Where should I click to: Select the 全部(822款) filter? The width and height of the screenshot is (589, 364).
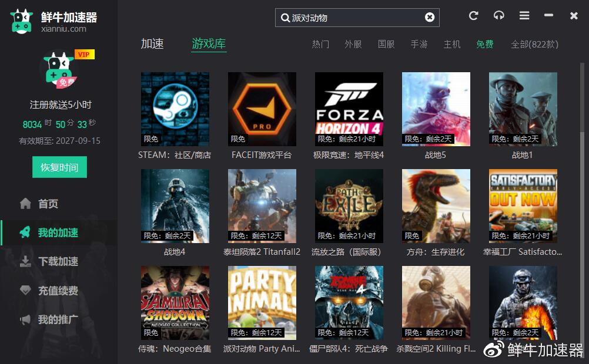pyautogui.click(x=534, y=44)
